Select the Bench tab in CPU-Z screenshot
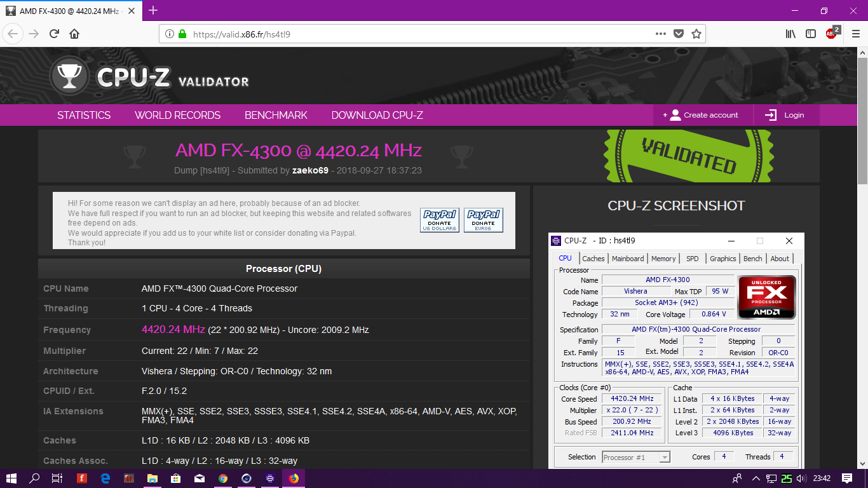This screenshot has height=488, width=868. (x=753, y=259)
